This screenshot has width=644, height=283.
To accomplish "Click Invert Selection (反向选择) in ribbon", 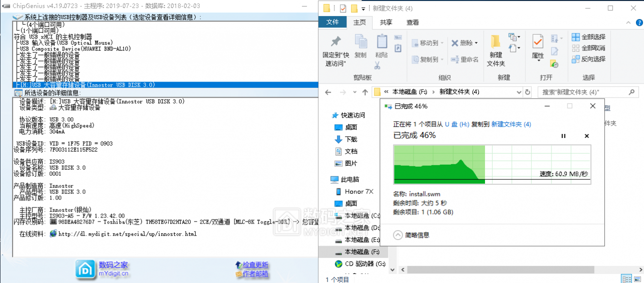I will (x=588, y=59).
